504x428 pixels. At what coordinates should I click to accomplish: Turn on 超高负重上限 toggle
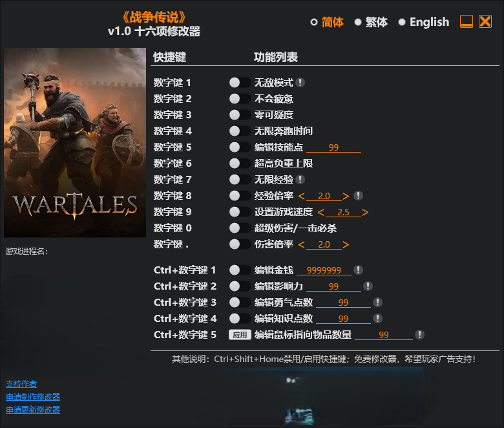pos(240,164)
